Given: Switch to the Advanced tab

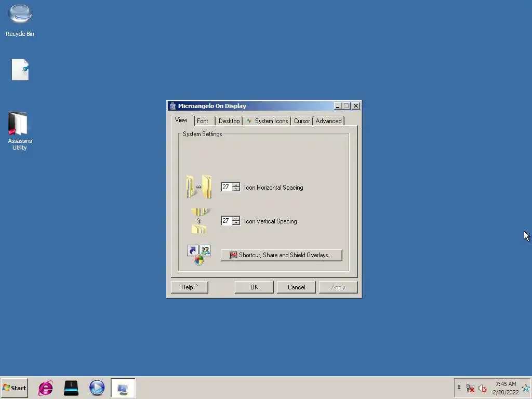Looking at the screenshot, I should (328, 121).
